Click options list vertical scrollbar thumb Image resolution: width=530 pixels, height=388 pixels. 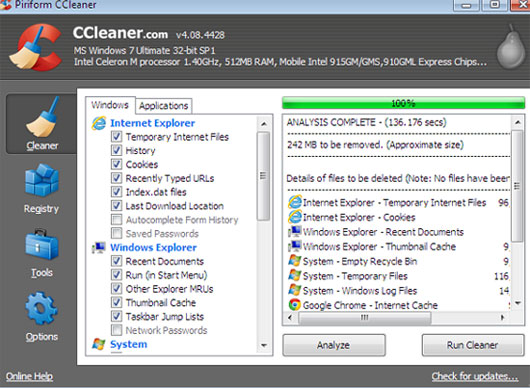(x=264, y=176)
